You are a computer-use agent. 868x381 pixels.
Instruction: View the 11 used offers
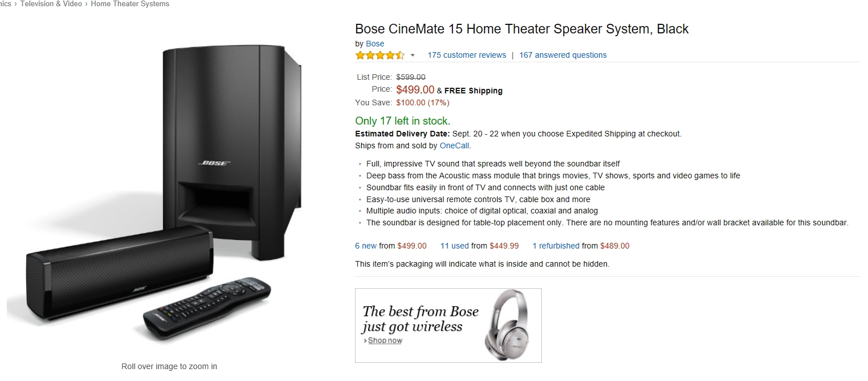pyautogui.click(x=455, y=246)
